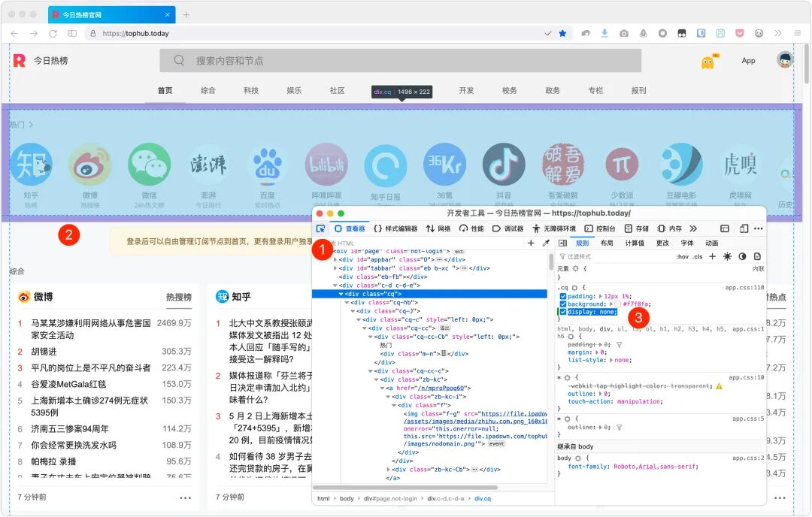This screenshot has height=517, width=812.
Task: Expand the padding shorthand arrow in .cq rule
Action: tap(600, 297)
